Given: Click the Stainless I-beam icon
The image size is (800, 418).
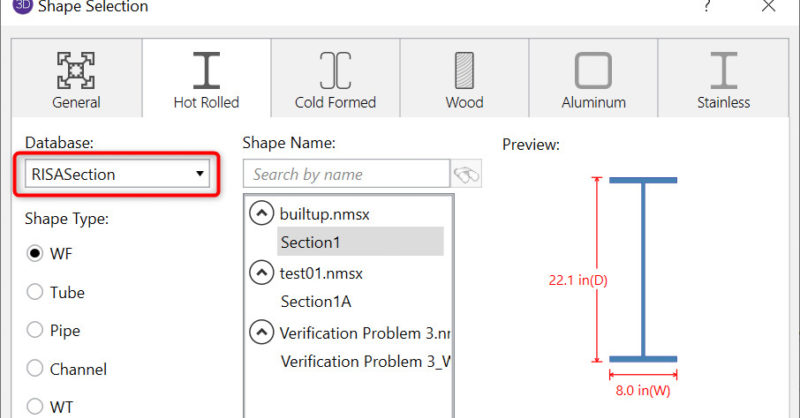Looking at the screenshot, I should pos(723,70).
